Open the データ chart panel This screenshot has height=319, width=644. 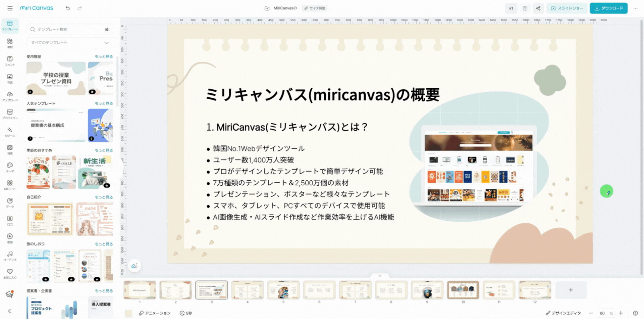click(x=10, y=203)
